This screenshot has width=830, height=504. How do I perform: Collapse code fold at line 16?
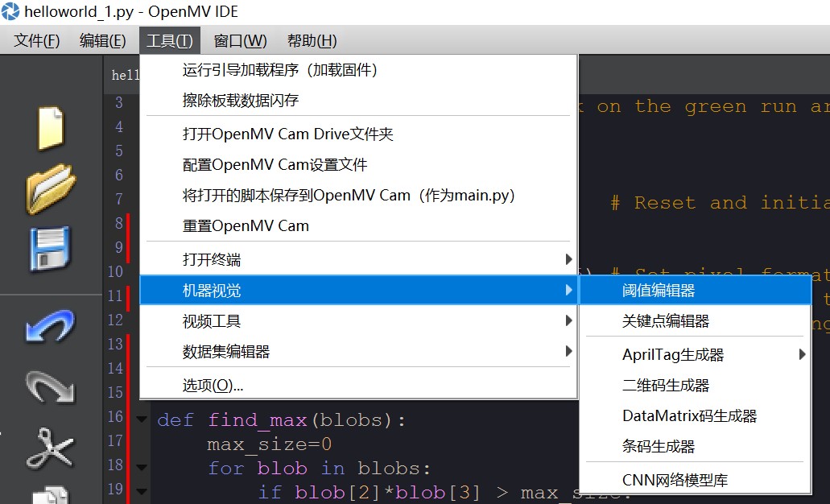coord(142,419)
